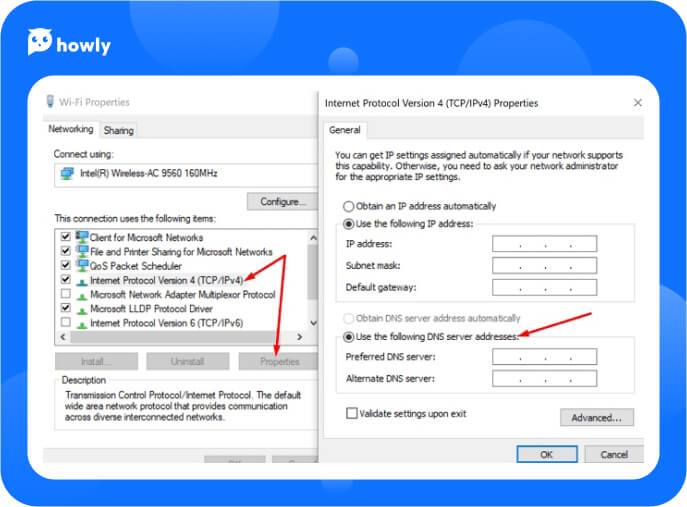Viewport: 687px width, 507px height.
Task: Check Validate settings upon exit
Action: [351, 412]
